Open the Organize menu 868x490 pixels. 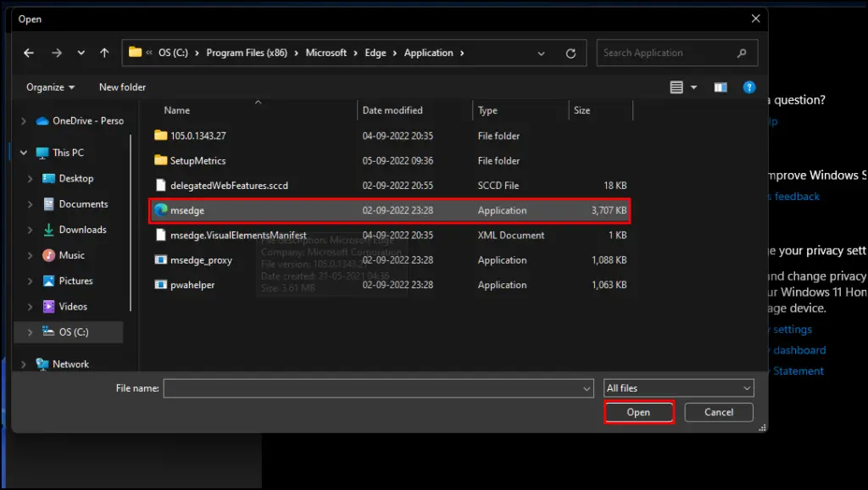coord(50,87)
